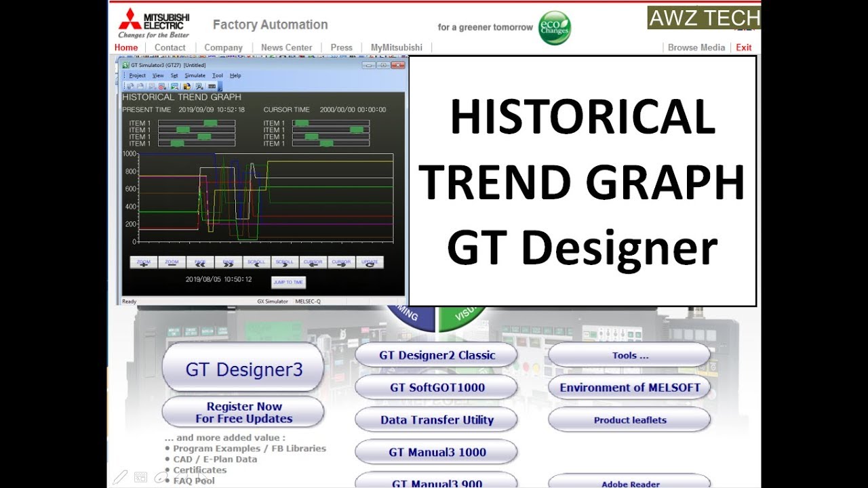Expand the simulator toolbar overflow arrow
This screenshot has width=868, height=488.
pos(220,87)
